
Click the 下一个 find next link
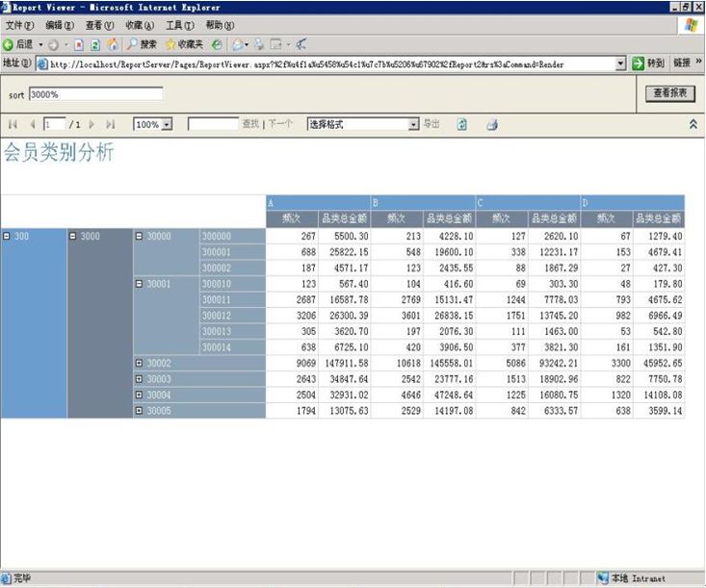280,124
